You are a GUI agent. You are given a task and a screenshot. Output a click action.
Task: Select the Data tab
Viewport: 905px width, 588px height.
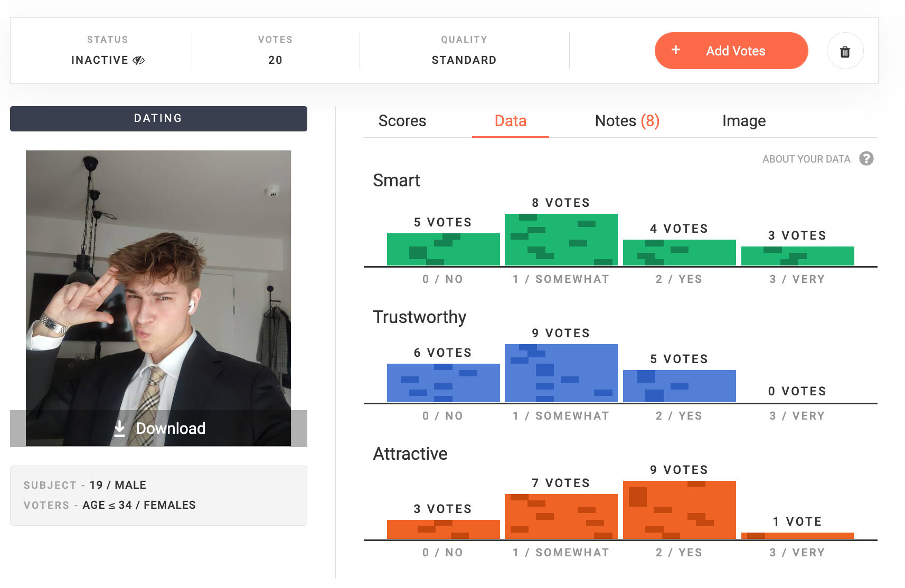[x=510, y=121]
